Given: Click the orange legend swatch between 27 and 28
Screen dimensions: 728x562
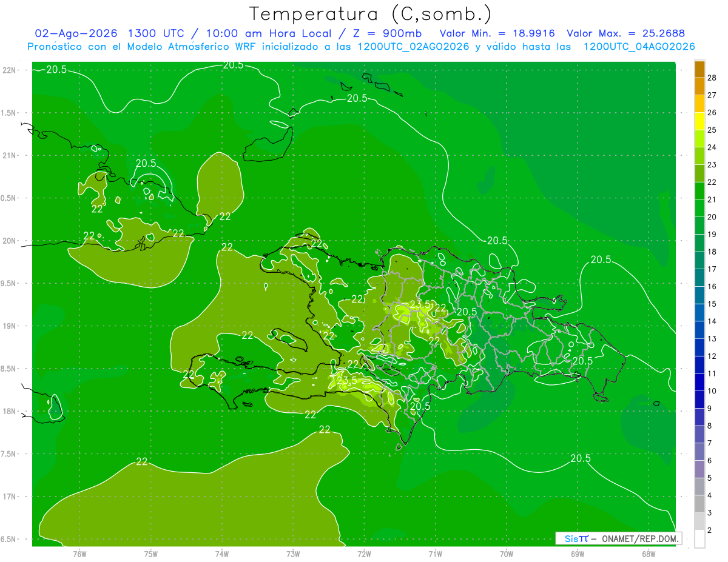Looking at the screenshot, I should (699, 86).
